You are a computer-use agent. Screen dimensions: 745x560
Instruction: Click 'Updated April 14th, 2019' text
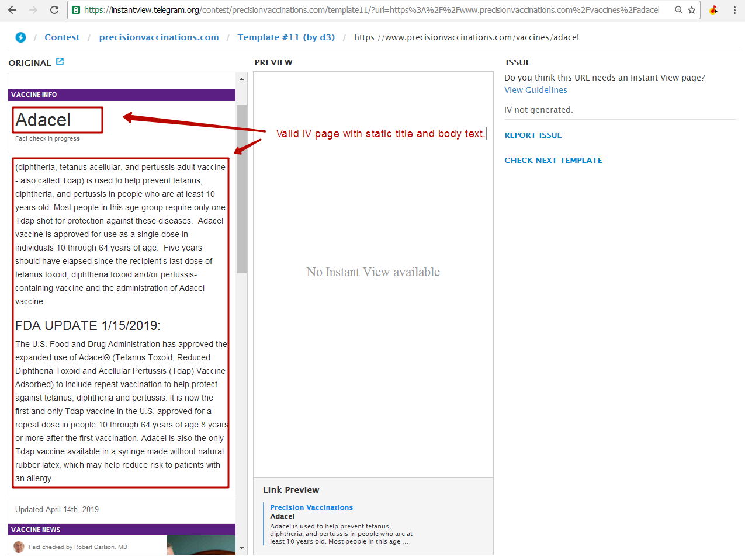(x=57, y=509)
